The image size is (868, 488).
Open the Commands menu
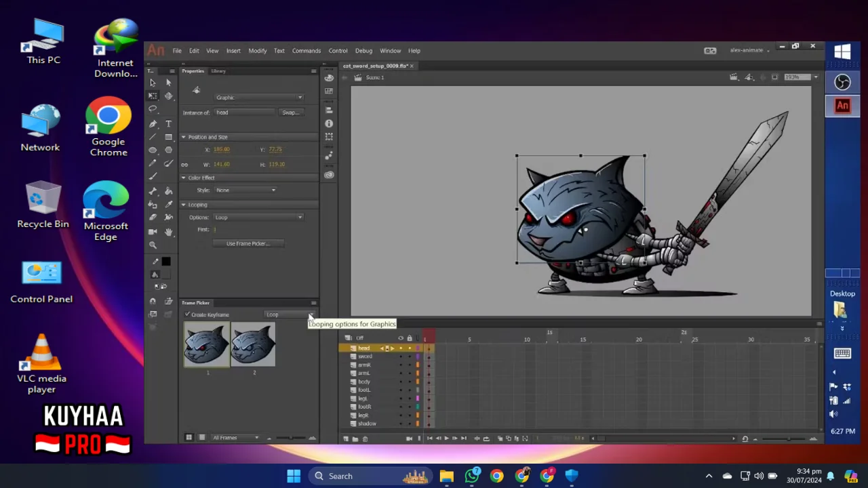(307, 51)
